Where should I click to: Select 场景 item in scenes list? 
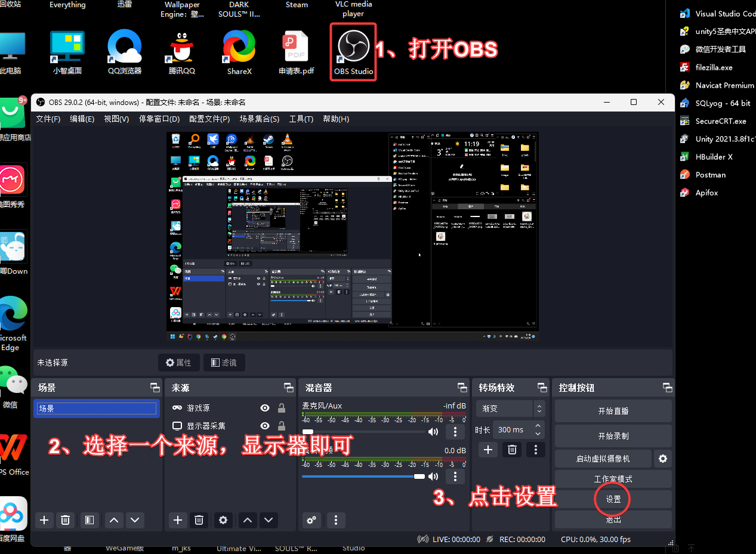pyautogui.click(x=97, y=408)
